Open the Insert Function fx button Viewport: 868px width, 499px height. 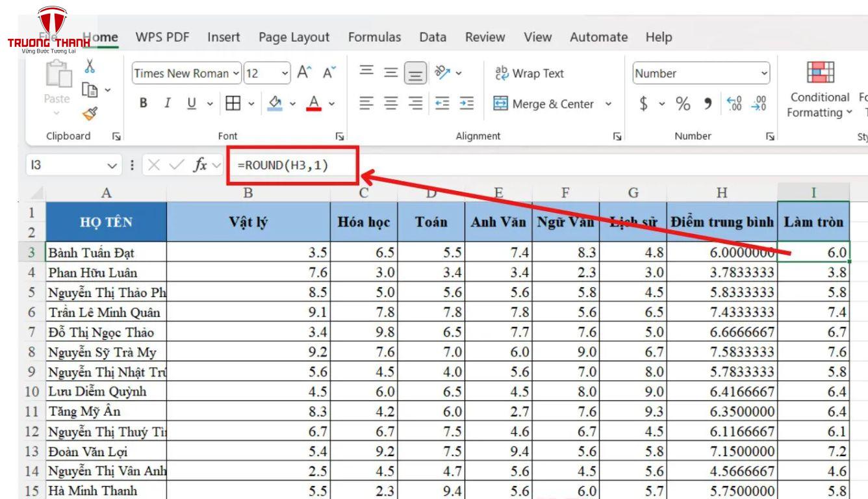click(x=200, y=165)
